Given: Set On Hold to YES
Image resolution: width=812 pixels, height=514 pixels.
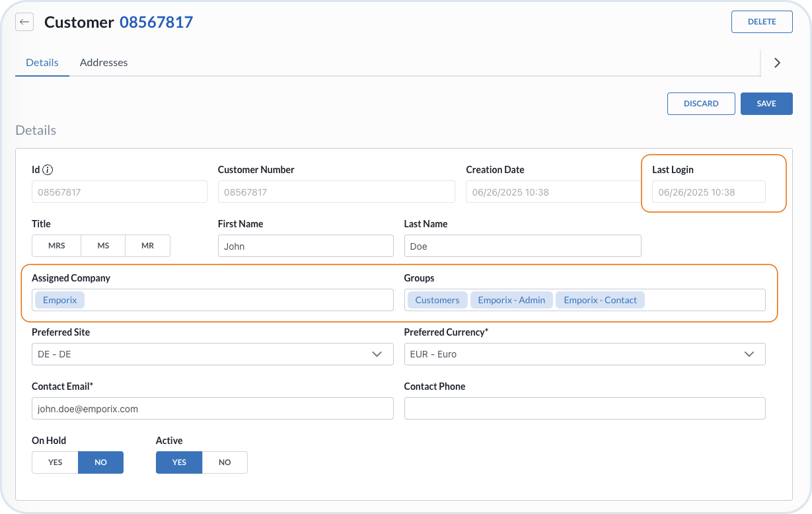Looking at the screenshot, I should tap(55, 462).
